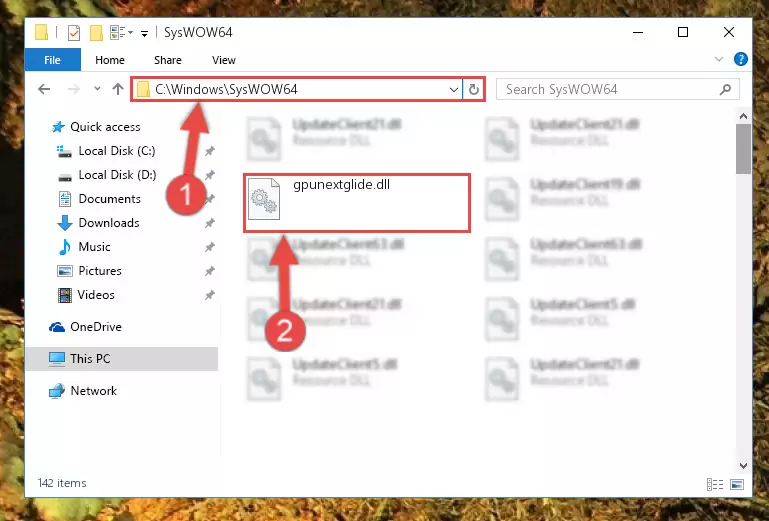
Task: Select the gpunextglide.dll file name
Action: [x=341, y=185]
